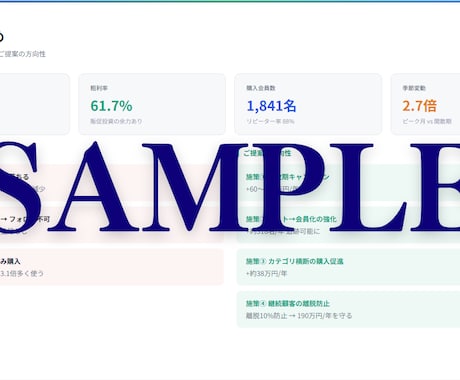Click the 粗利率 card label

[x=99, y=88]
